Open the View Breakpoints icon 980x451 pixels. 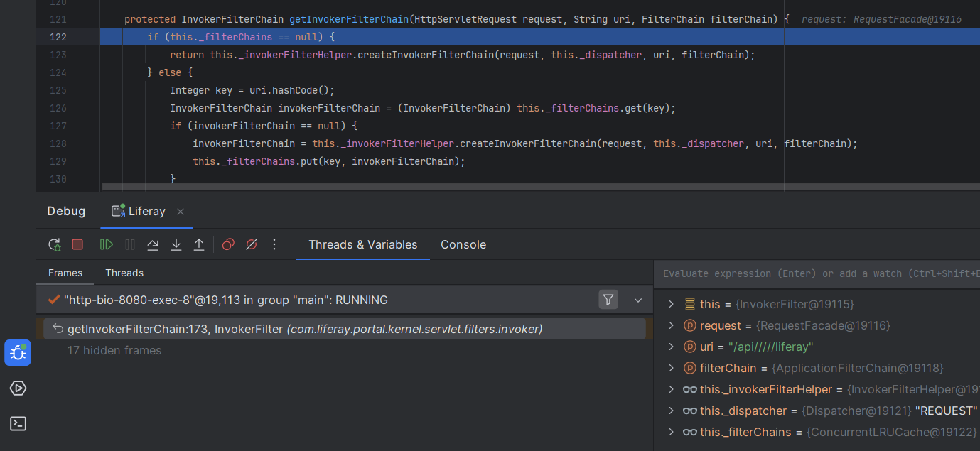point(228,244)
